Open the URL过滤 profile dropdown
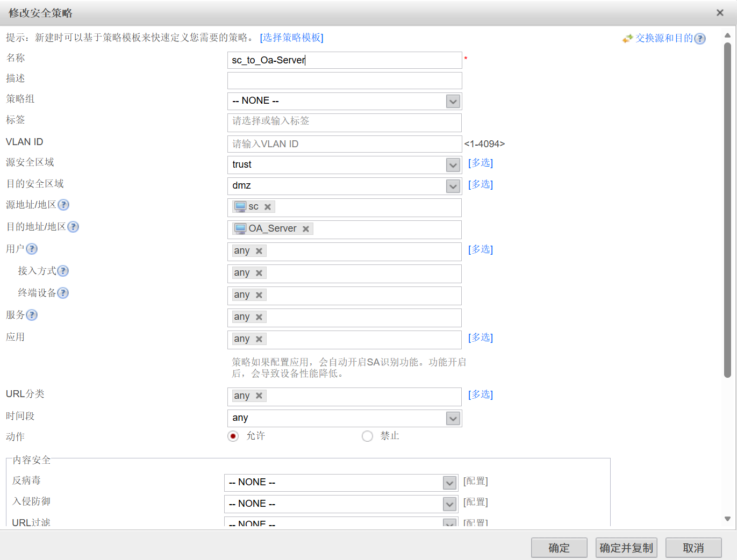Image resolution: width=737 pixels, height=560 pixels. (x=450, y=522)
